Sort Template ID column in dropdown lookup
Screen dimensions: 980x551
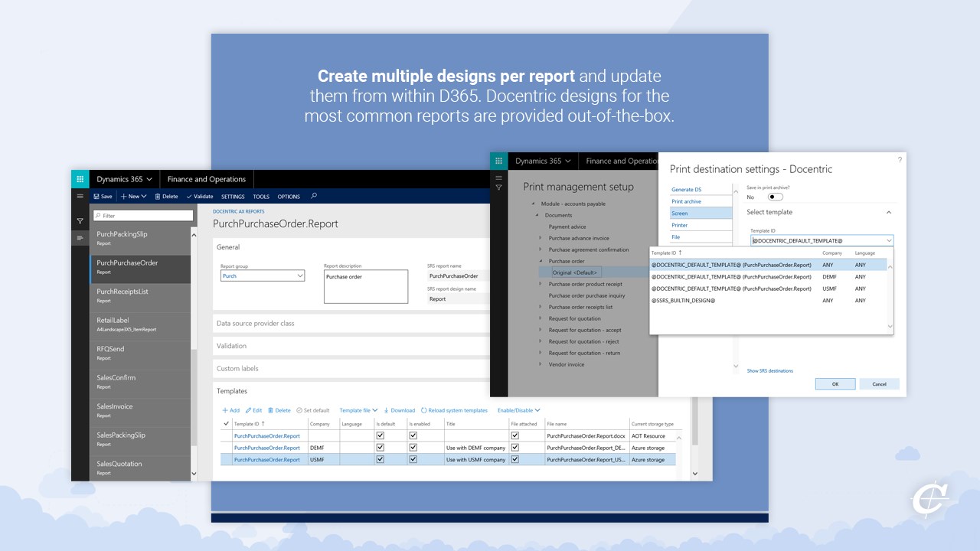[666, 253]
